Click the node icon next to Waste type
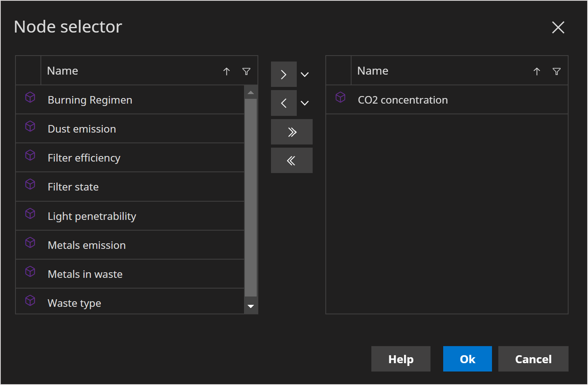This screenshot has height=385, width=588. click(x=31, y=300)
